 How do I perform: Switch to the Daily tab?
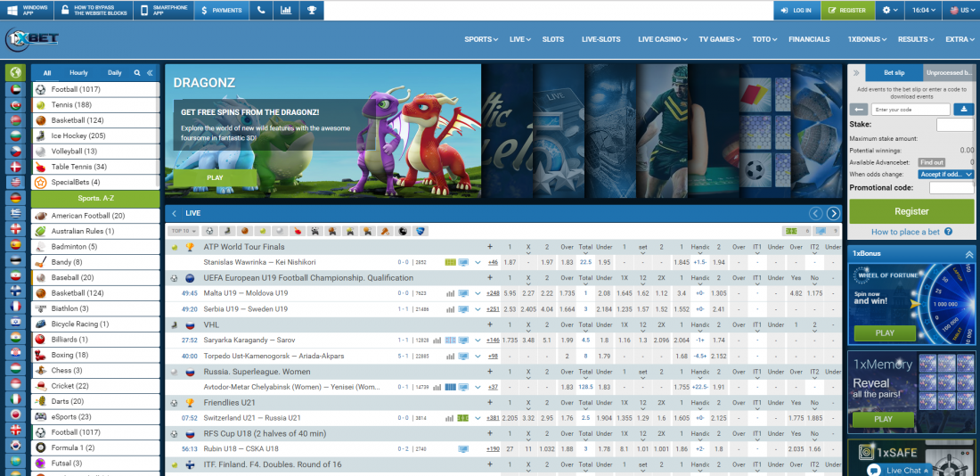(114, 73)
